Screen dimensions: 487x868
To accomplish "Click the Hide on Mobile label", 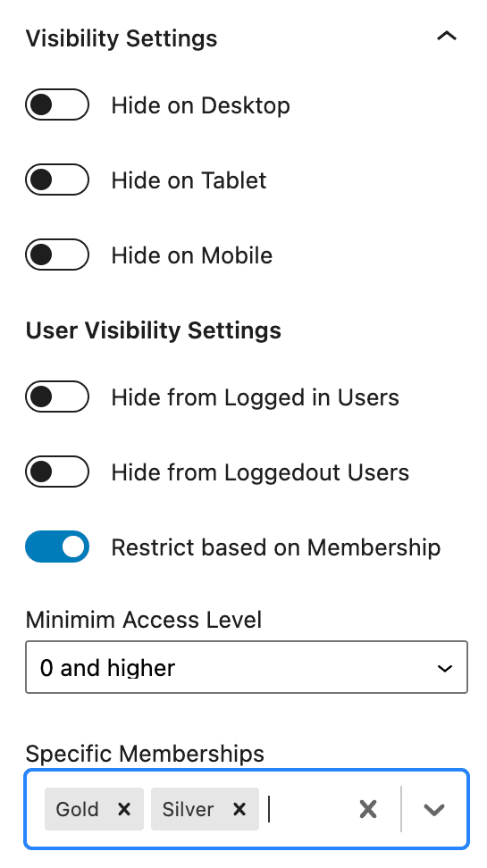I will (192, 255).
